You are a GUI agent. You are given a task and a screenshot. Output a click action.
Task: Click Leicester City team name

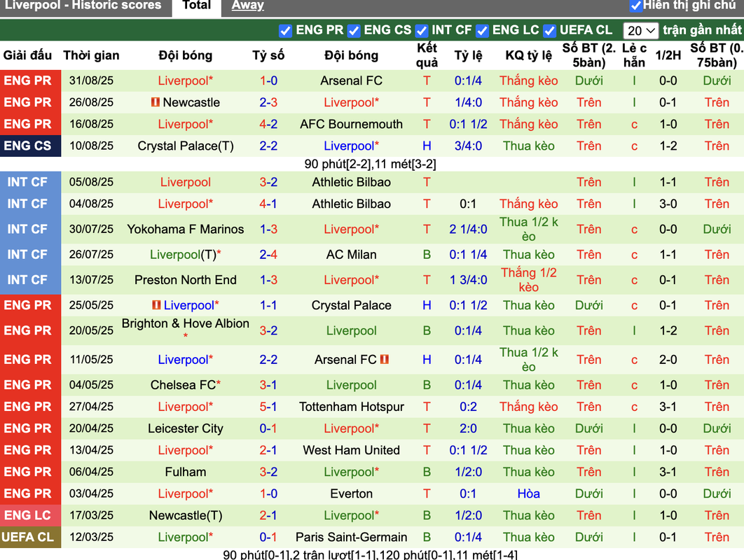(186, 428)
